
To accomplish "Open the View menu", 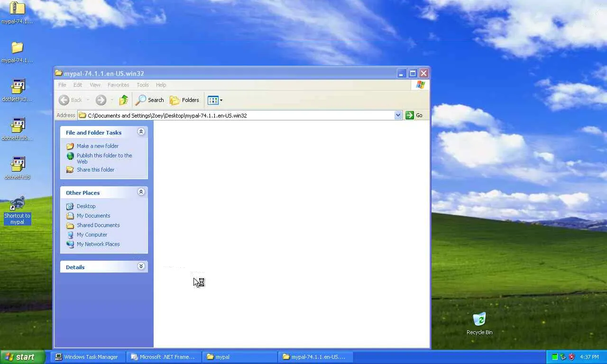I will pos(95,85).
